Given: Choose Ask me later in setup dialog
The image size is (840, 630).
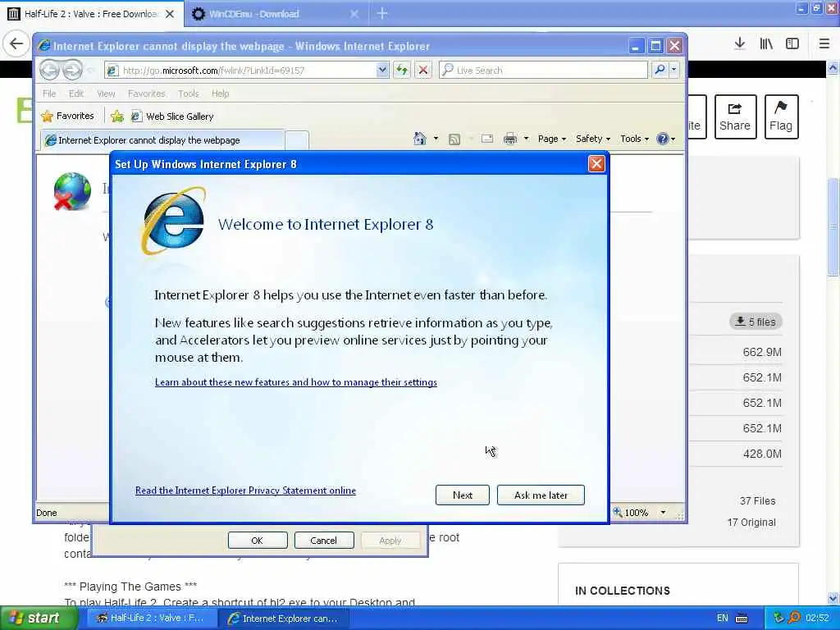Looking at the screenshot, I should pyautogui.click(x=541, y=495).
